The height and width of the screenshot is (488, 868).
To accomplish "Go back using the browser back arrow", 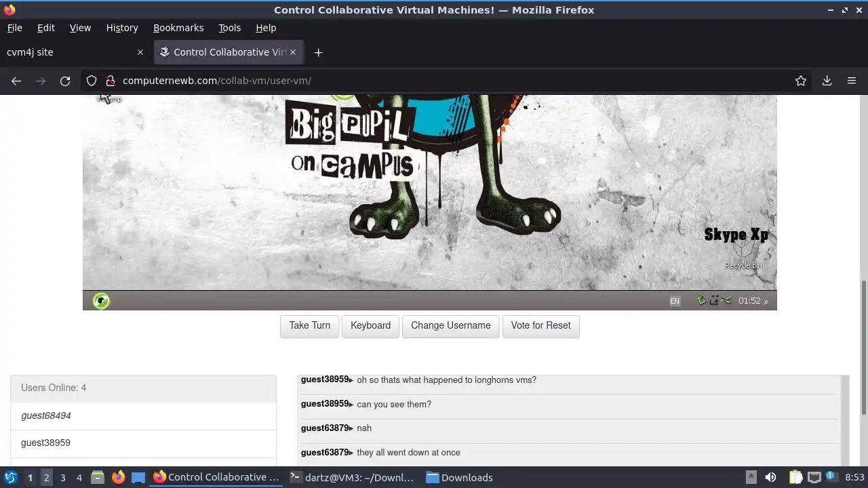I will tap(16, 81).
